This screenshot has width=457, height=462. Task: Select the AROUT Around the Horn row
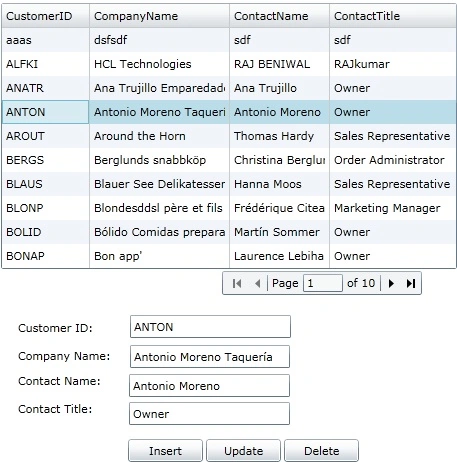pos(229,136)
